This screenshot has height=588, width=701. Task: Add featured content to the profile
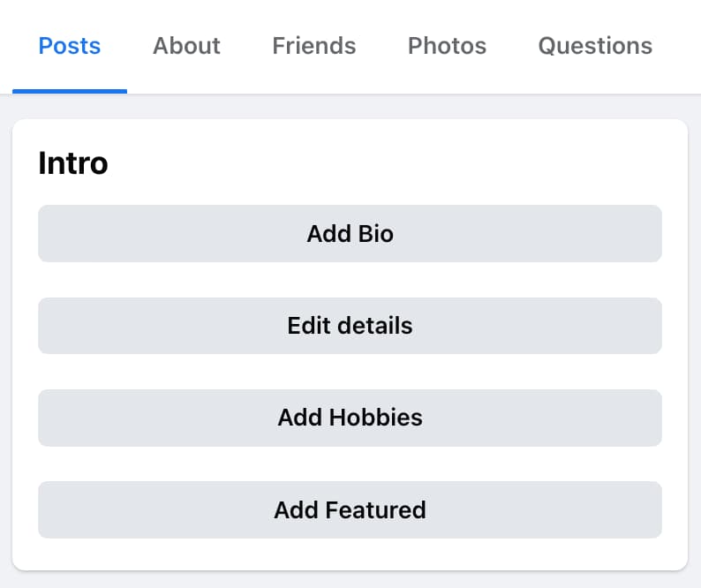[x=350, y=509]
